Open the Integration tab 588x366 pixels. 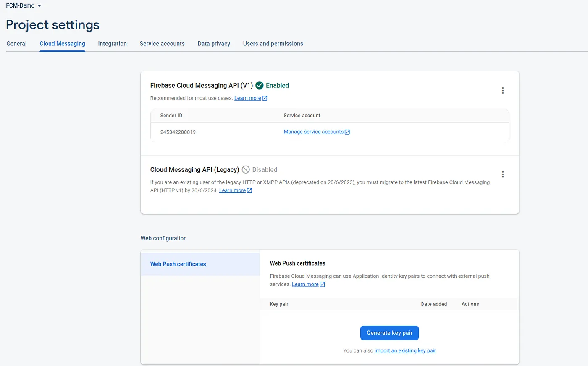click(112, 44)
